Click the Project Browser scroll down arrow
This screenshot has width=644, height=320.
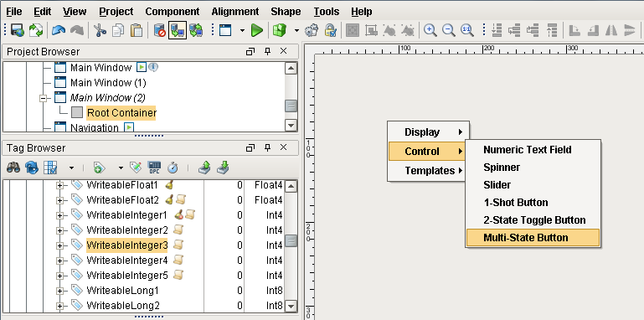tap(291, 126)
